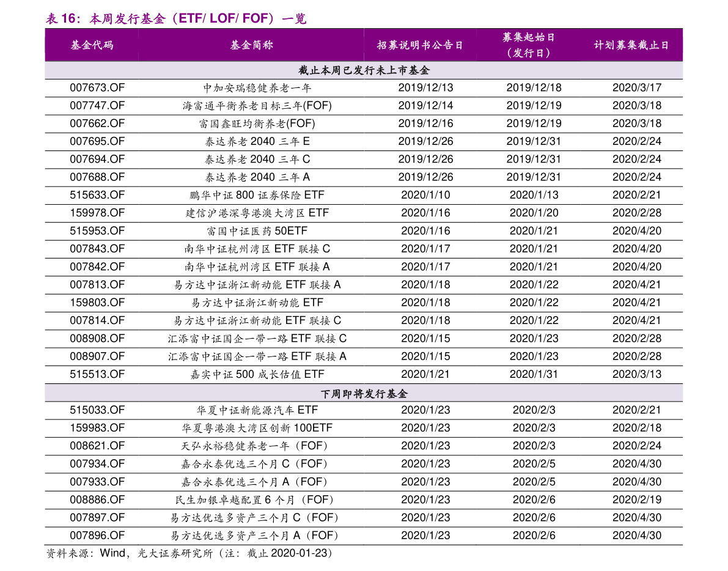Viewport: 728px width, 571px height.
Task: Click the 计划募集截止日 column header
Action: 631,45
